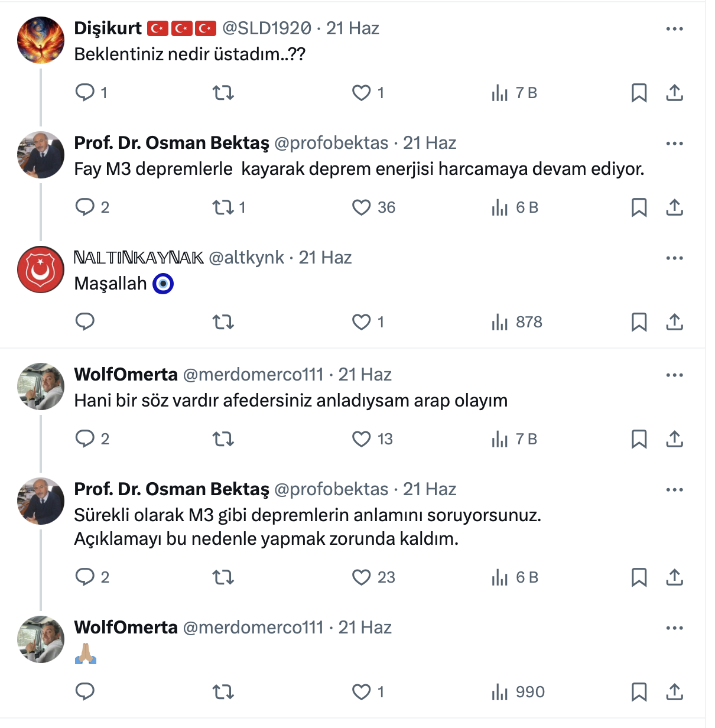
Task: Retweet Dişikurt's tweet
Action: point(223,93)
